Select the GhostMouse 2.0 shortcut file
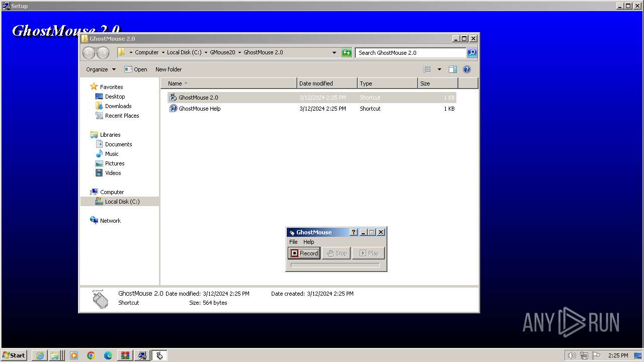The width and height of the screenshot is (644, 362). point(311,98)
